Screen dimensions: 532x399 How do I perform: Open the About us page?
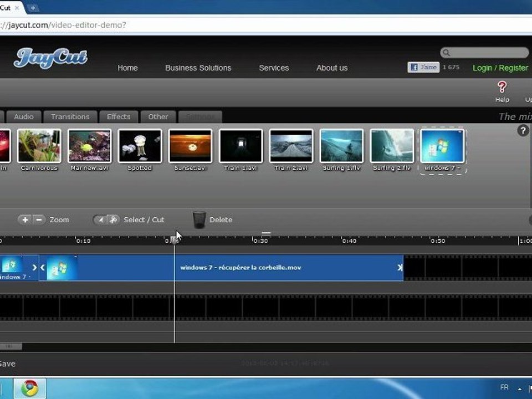[332, 68]
